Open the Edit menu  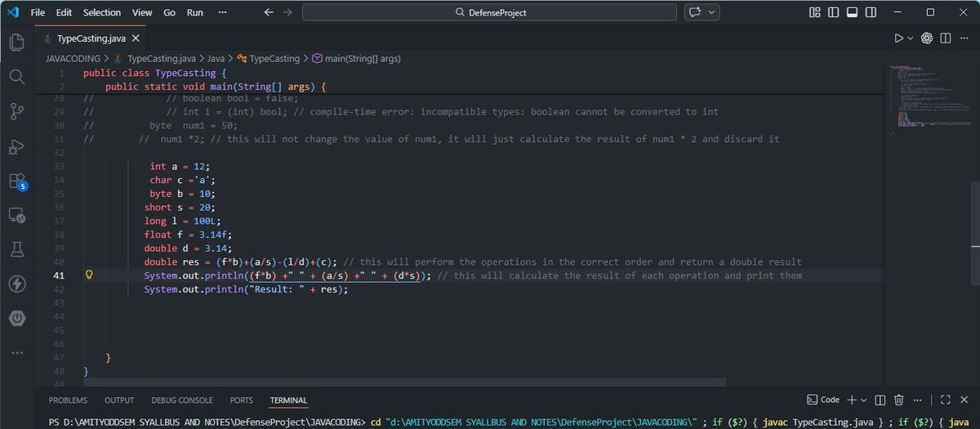(65, 12)
